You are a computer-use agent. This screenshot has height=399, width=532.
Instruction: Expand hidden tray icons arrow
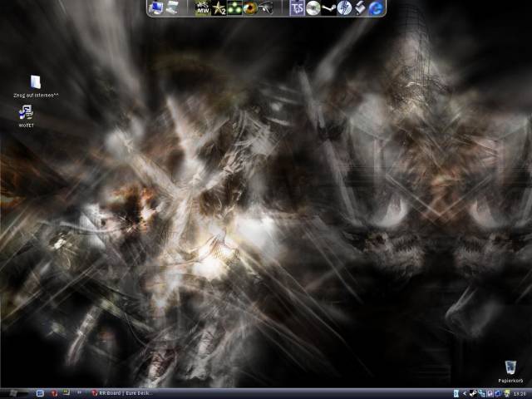465,393
